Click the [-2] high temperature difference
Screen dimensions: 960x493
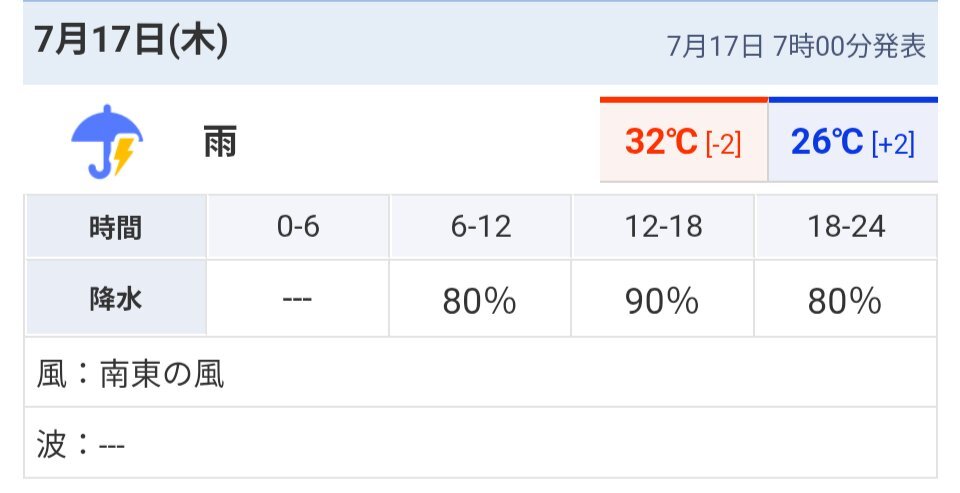tap(723, 144)
